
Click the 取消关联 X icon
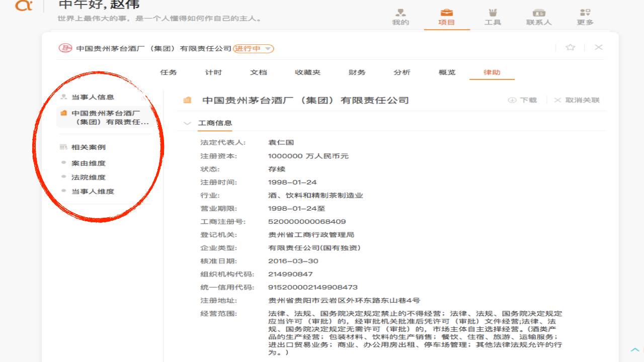point(557,100)
